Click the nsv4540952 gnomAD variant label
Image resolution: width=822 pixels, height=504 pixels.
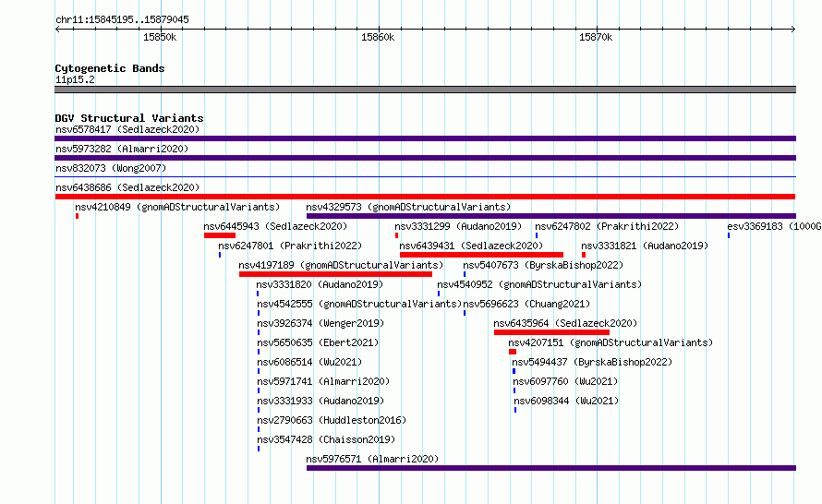(x=539, y=284)
